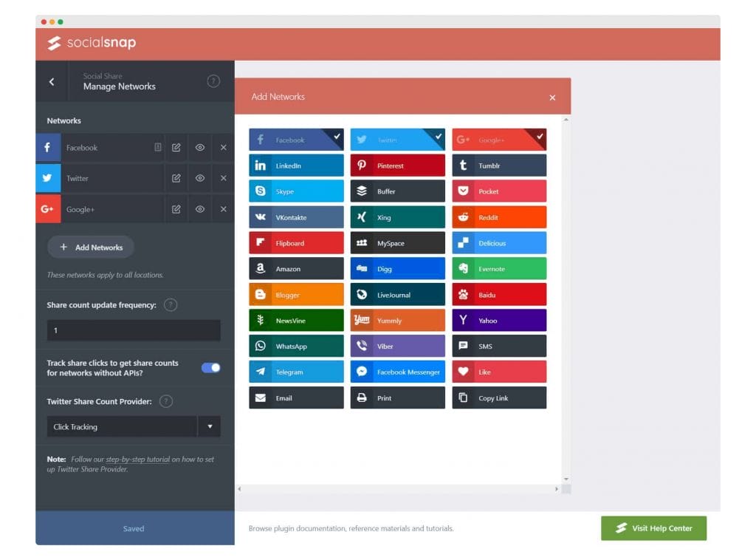Open the step-by-step tutorial link
This screenshot has height=560, width=756.
tap(138, 460)
